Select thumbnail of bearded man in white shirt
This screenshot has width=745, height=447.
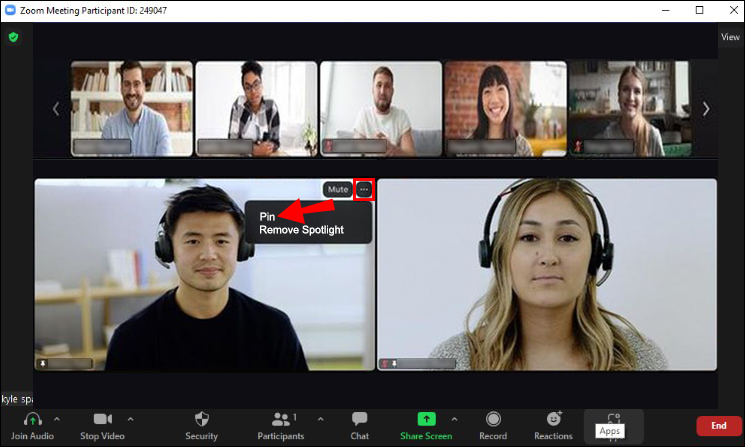point(381,108)
